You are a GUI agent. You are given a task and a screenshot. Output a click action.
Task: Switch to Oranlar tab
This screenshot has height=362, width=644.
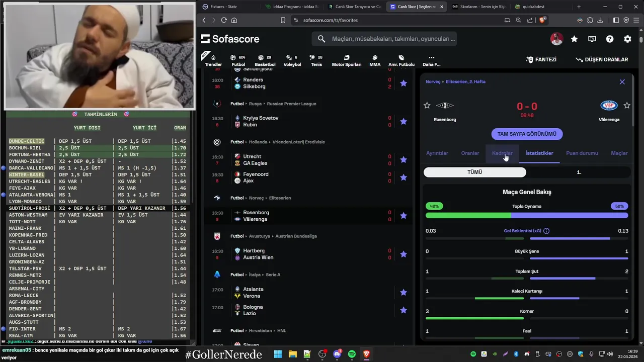click(x=470, y=153)
